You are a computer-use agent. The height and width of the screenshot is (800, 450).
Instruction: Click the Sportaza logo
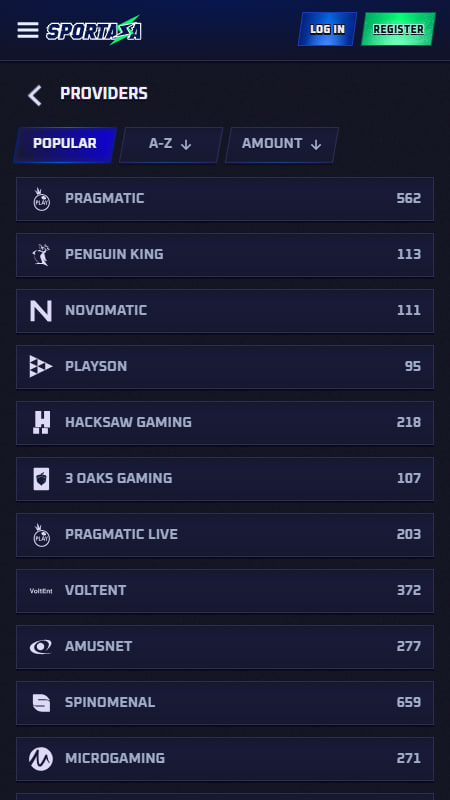94,30
